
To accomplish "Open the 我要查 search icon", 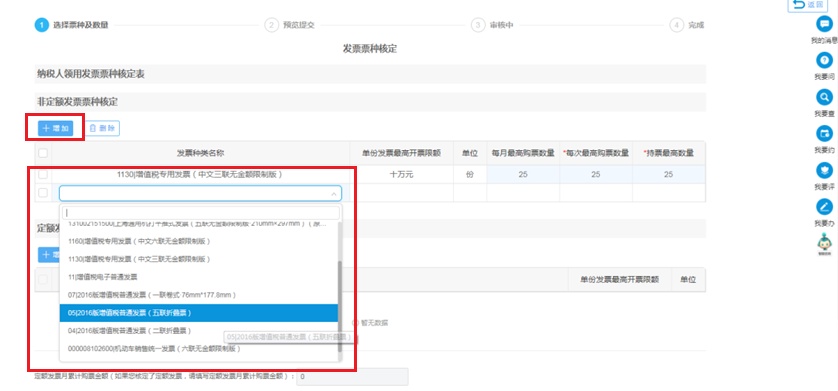I will tap(825, 97).
